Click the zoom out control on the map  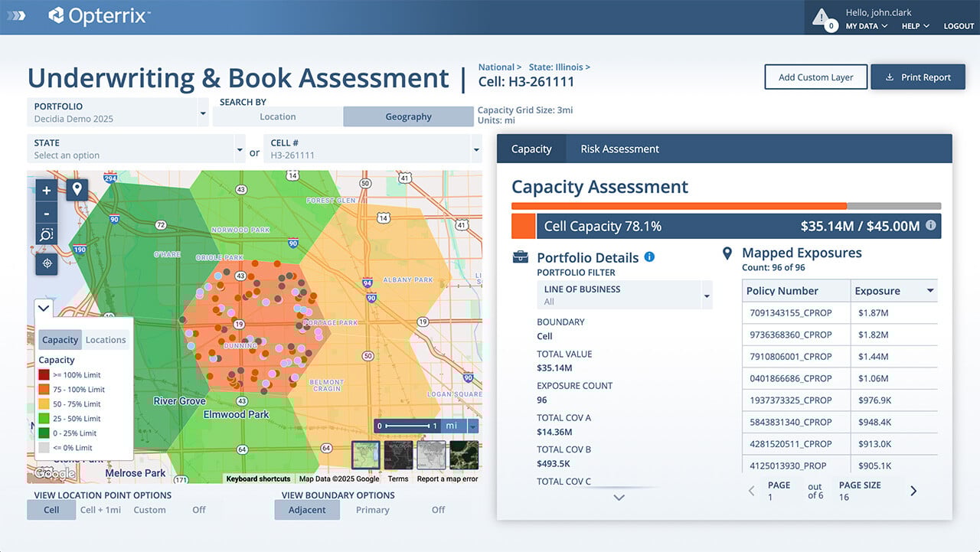(x=46, y=212)
